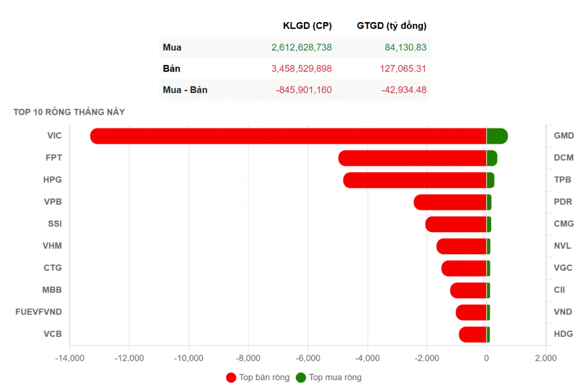Toggle the 'Top mua ròng' legend item
Viewport: 588px width, 391px height.
(x=335, y=377)
